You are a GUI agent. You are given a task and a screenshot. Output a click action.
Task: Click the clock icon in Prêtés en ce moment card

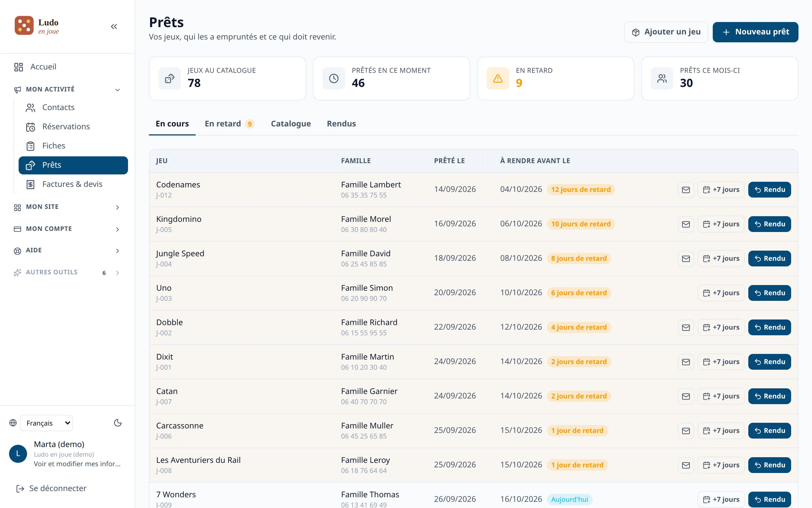(334, 79)
